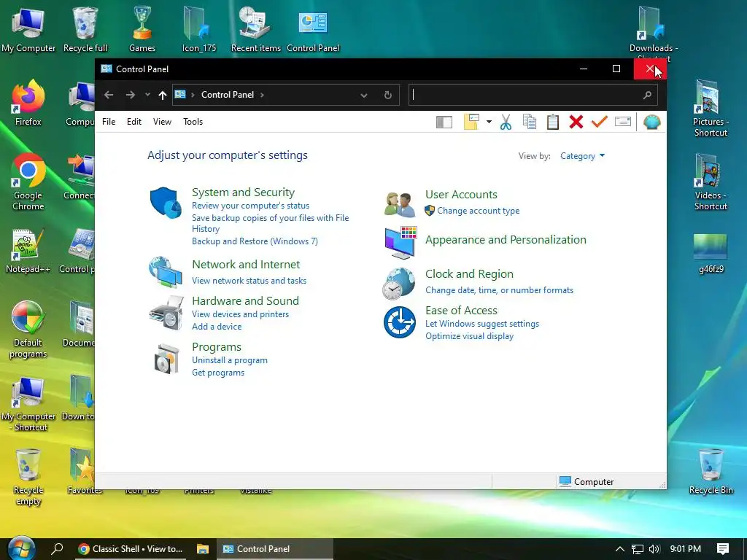Toggle the navigation pane toolbar icon
This screenshot has height=560, width=747.
click(x=444, y=122)
